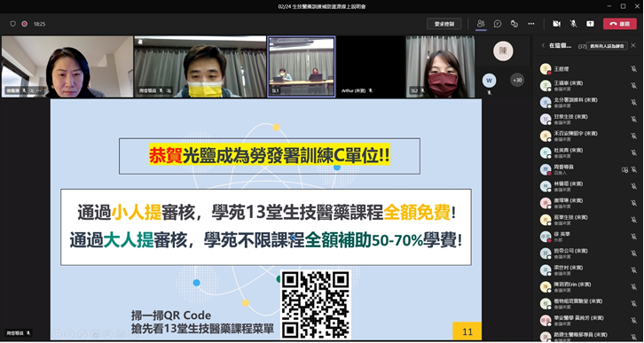Click the muted mic icon under W avatar
644x343 pixels.
(x=489, y=93)
